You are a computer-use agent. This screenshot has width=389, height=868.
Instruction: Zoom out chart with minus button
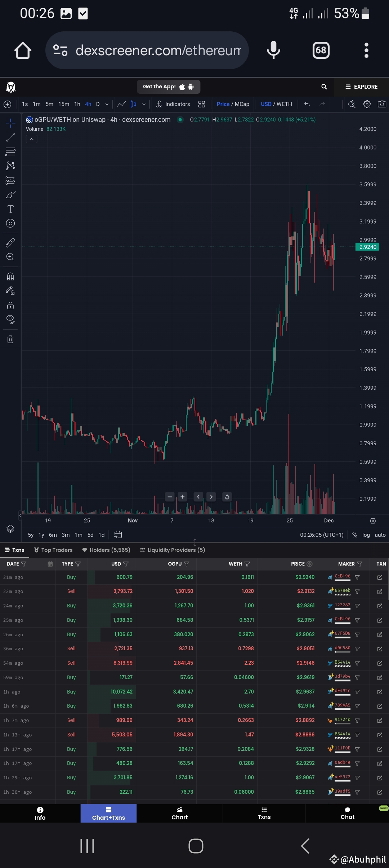[x=170, y=497]
